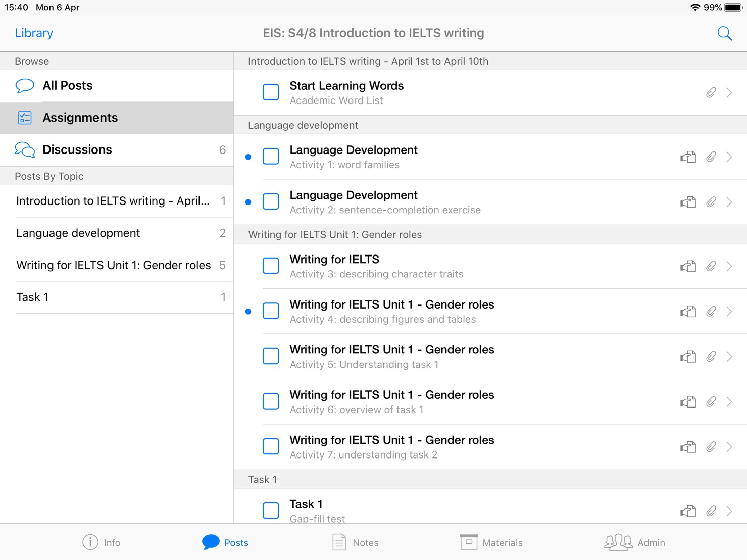This screenshot has height=560, width=747.
Task: Click the All Posts speech bubble icon
Action: point(25,86)
